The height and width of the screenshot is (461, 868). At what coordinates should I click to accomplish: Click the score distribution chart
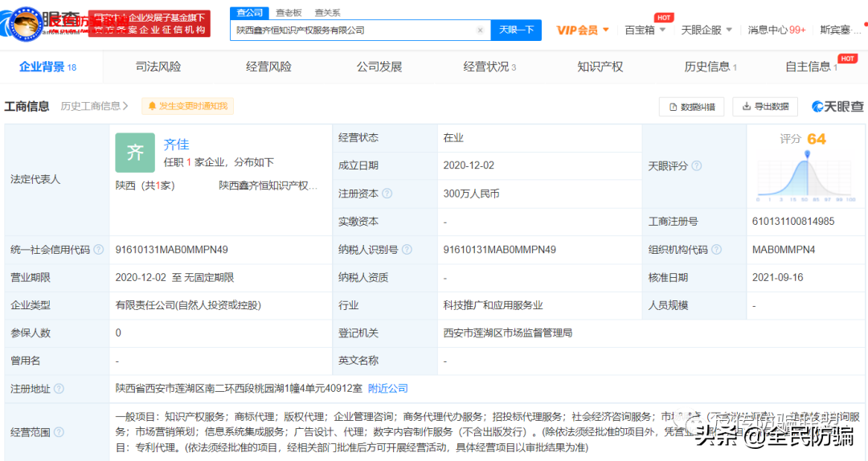pos(807,177)
